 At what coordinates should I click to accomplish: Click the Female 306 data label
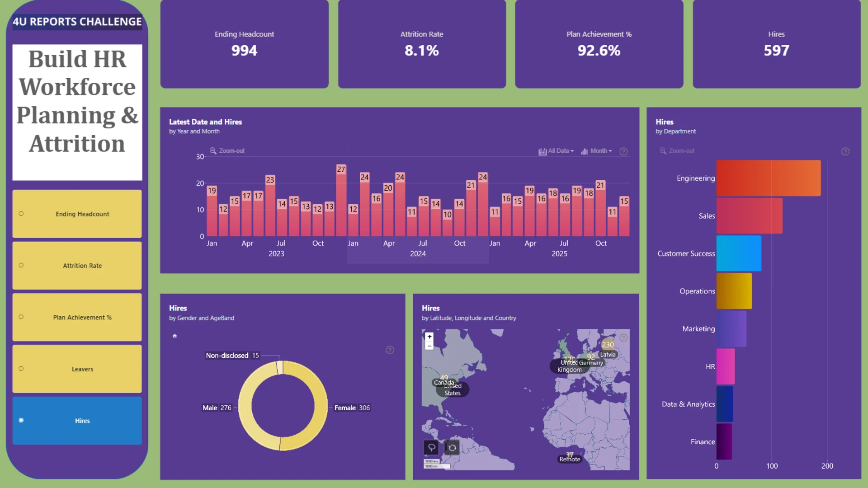click(x=352, y=408)
